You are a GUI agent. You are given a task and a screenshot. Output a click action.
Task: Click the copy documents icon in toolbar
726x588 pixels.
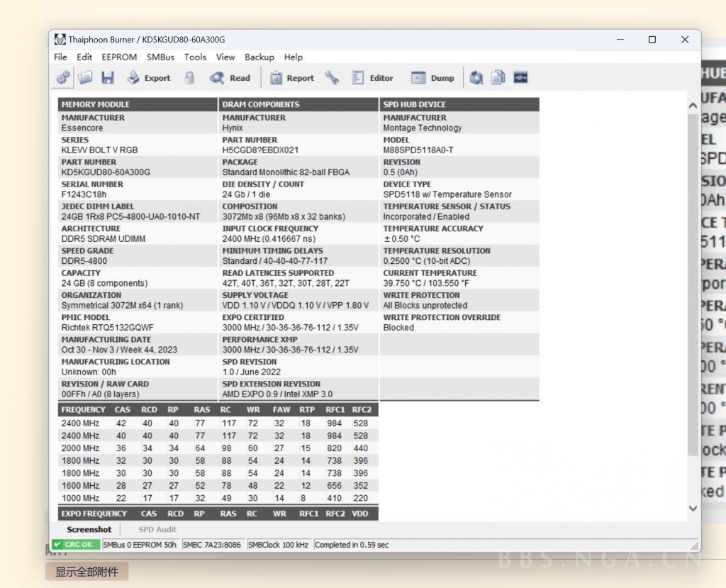pos(498,78)
